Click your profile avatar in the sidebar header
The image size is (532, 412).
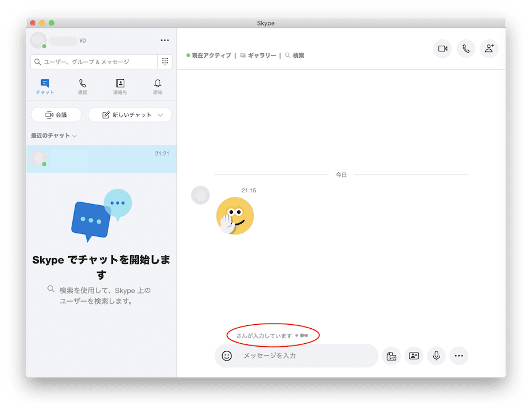coord(38,40)
